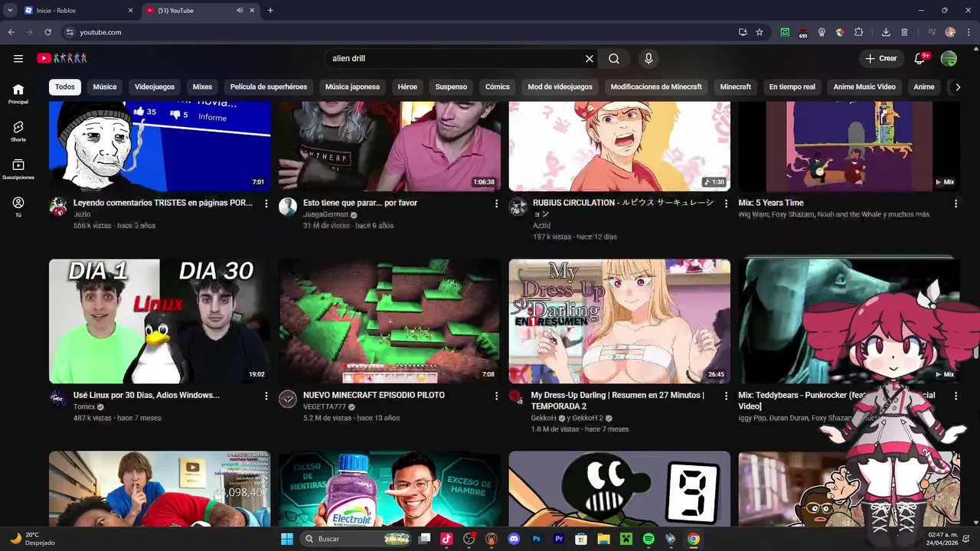The image size is (980, 551).
Task: Reload the page
Action: coord(47,32)
